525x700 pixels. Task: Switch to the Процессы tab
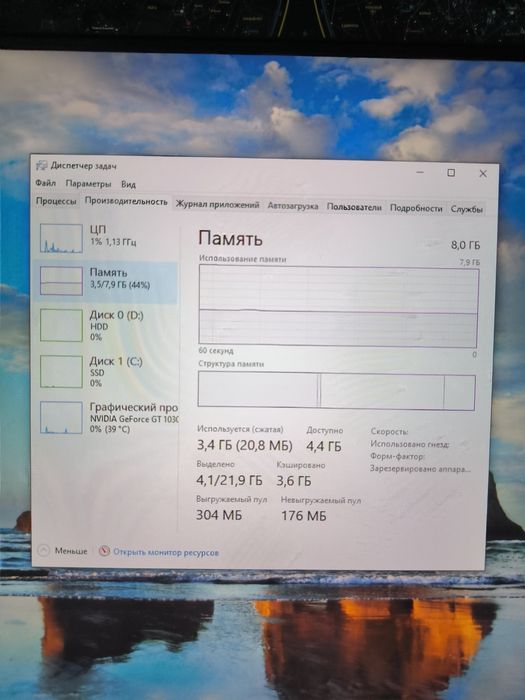[56, 201]
